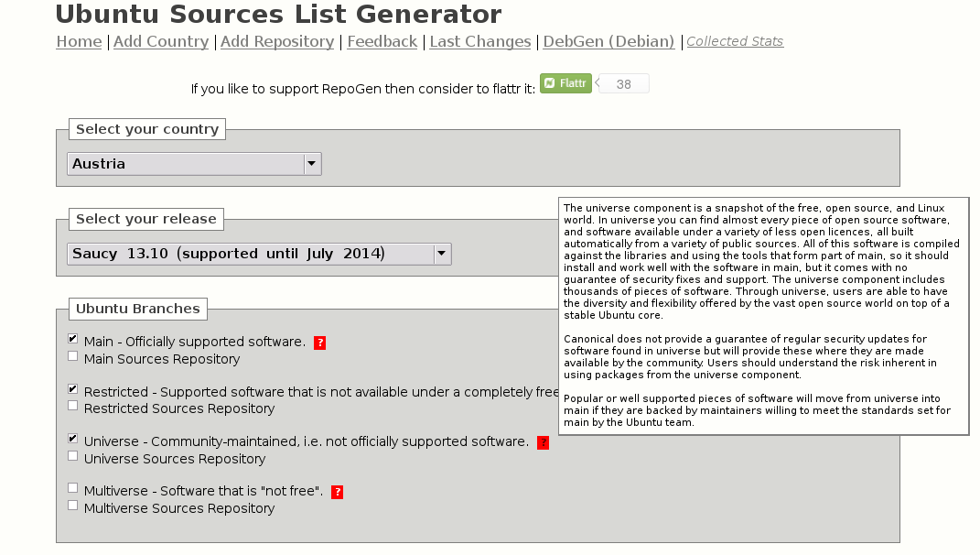Select the Feedback navigation item
The height and width of the screenshot is (555, 980).
[382, 41]
